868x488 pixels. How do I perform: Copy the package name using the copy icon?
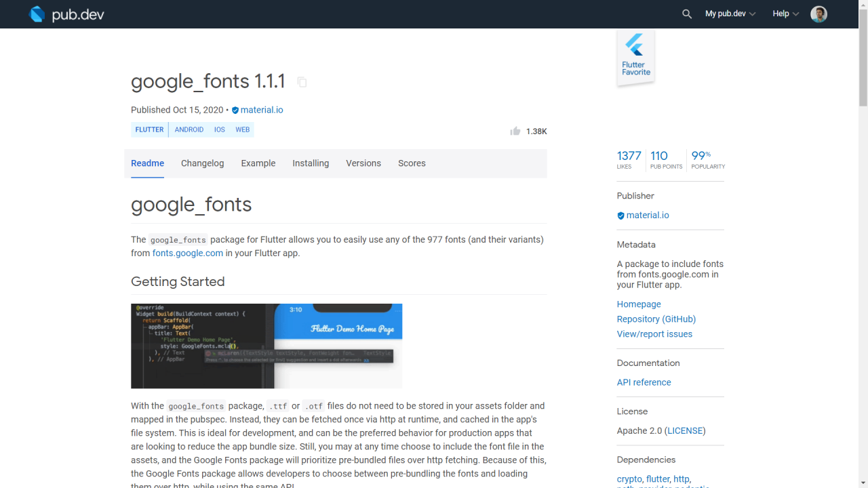click(x=301, y=82)
